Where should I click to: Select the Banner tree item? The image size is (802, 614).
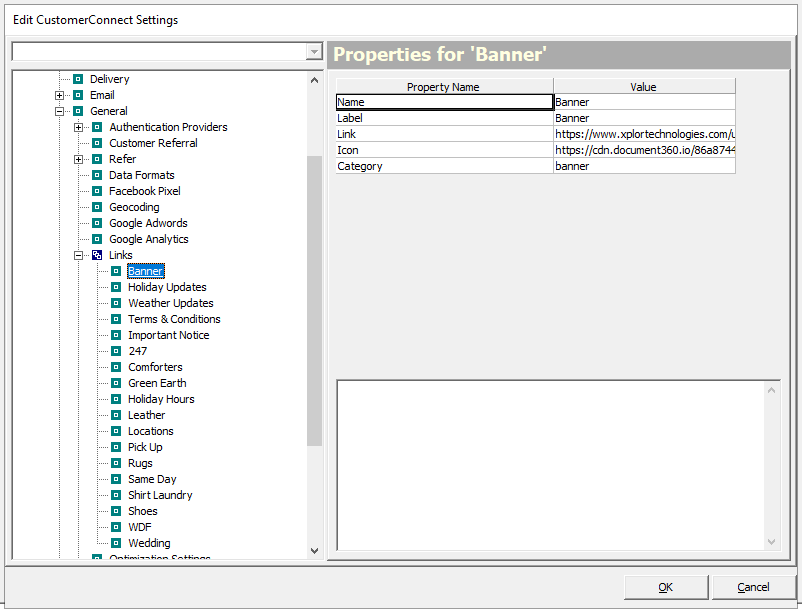point(146,271)
